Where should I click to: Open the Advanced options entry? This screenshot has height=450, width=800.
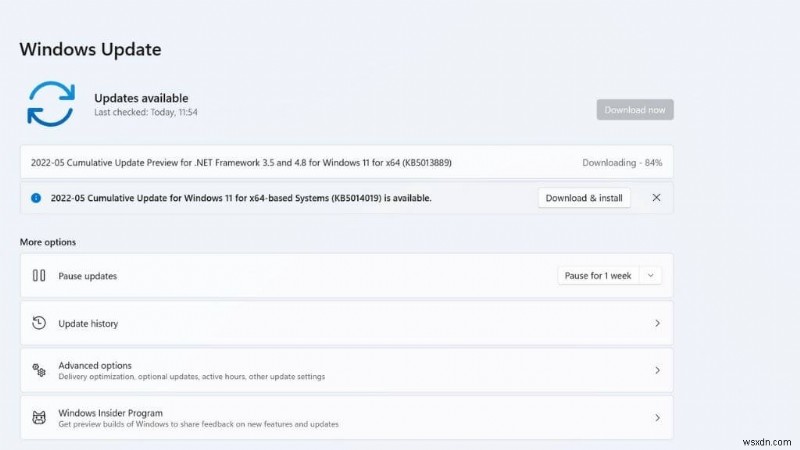346,370
